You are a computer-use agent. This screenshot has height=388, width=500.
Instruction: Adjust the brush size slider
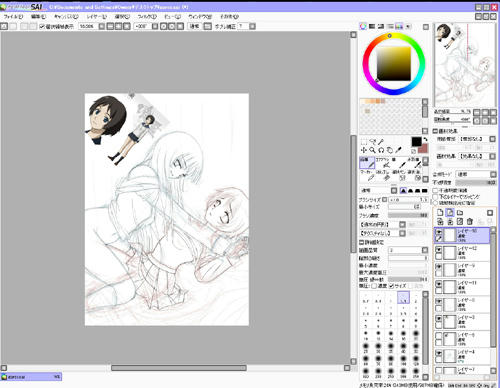[x=409, y=199]
